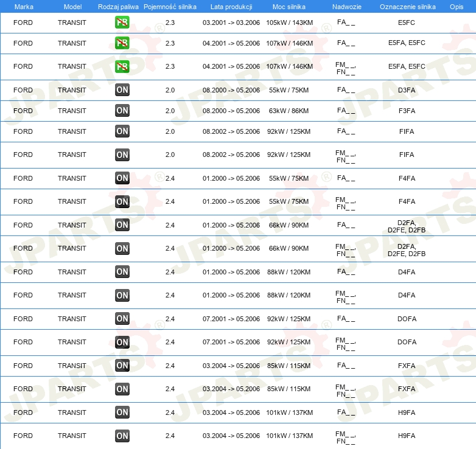Click the ON icon in the DOFA FM__, FN__ row
The image size is (476, 449).
[x=122, y=342]
